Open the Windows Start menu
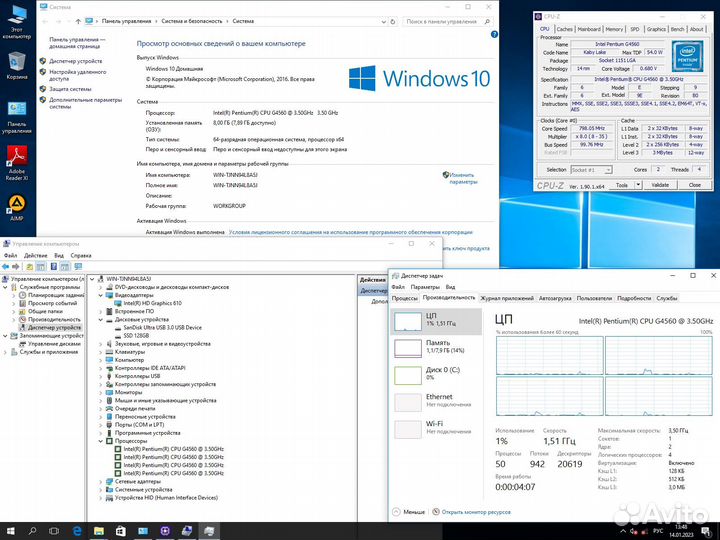The width and height of the screenshot is (720, 540). [x=10, y=531]
